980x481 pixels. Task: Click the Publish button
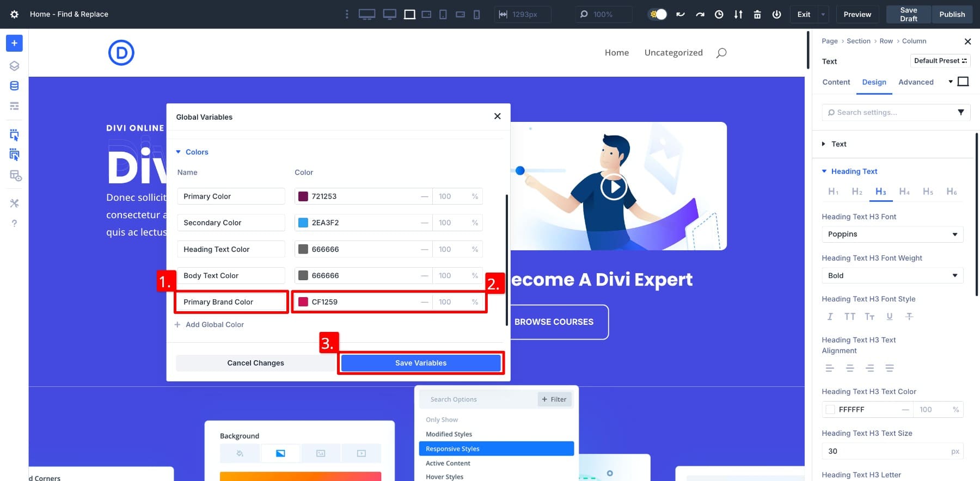pyautogui.click(x=952, y=14)
